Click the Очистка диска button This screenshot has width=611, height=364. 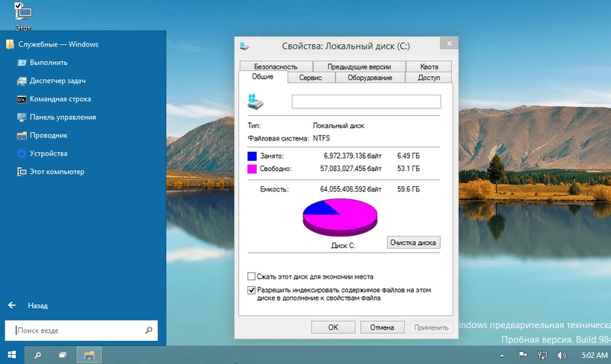pyautogui.click(x=413, y=243)
